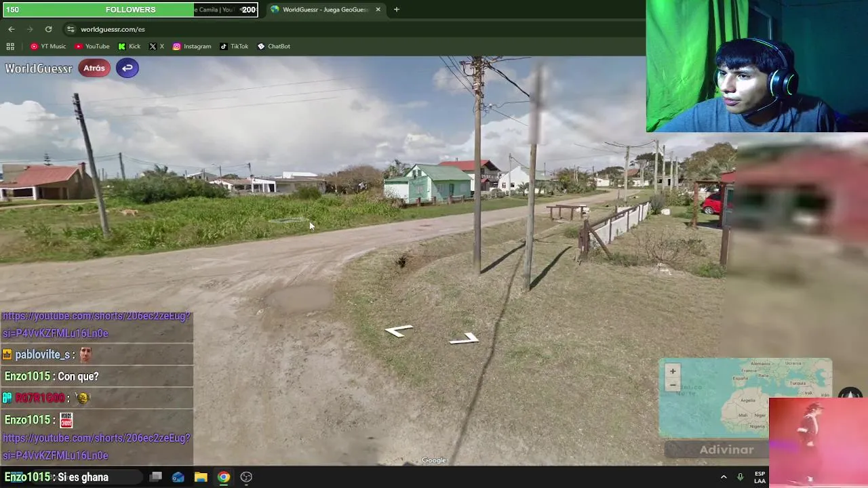Open a new browser tab
This screenshot has width=868, height=488.
click(x=397, y=9)
